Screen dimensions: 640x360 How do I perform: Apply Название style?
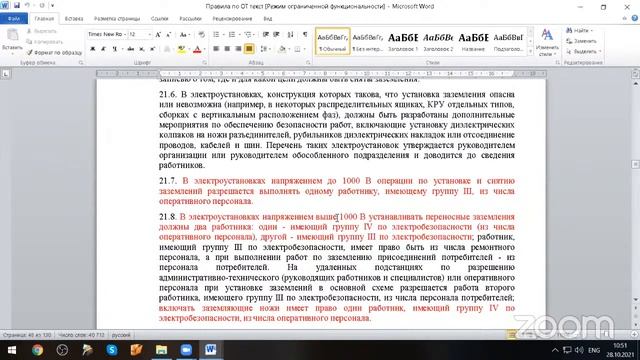(x=473, y=42)
